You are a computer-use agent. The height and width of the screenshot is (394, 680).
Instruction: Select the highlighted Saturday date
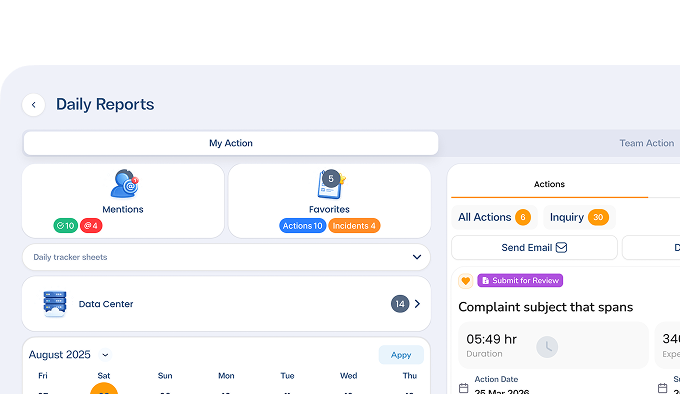click(104, 388)
